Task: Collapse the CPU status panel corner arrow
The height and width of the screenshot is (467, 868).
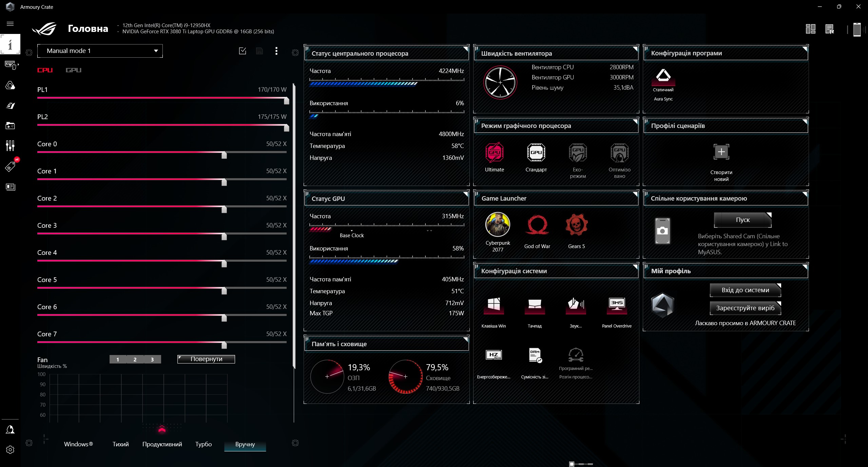Action: coord(466,49)
